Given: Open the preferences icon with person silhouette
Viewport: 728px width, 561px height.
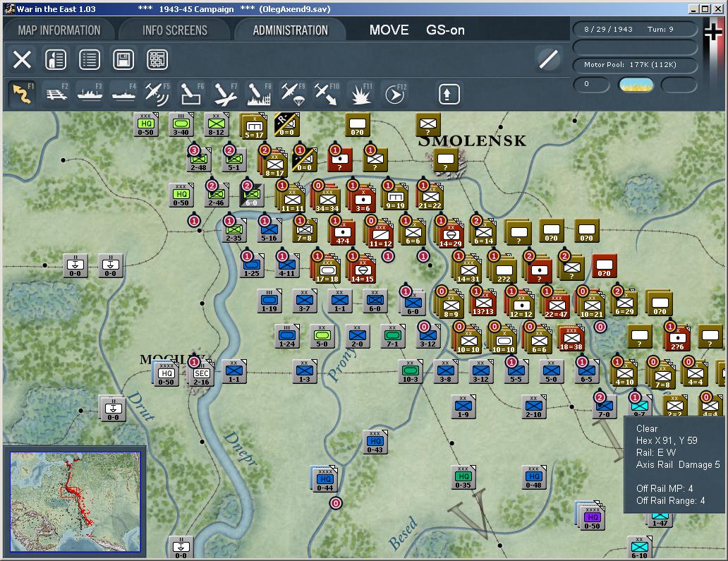Looking at the screenshot, I should click(x=56, y=59).
